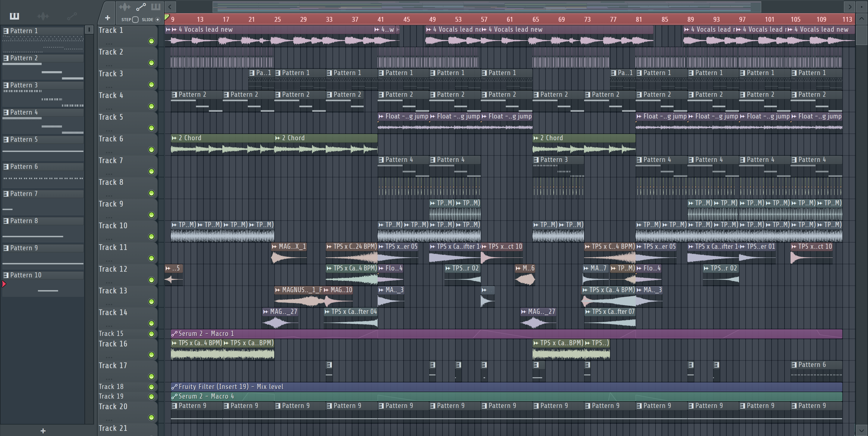868x436 pixels.
Task: Show patterns in the picker panel
Action: coord(14,16)
